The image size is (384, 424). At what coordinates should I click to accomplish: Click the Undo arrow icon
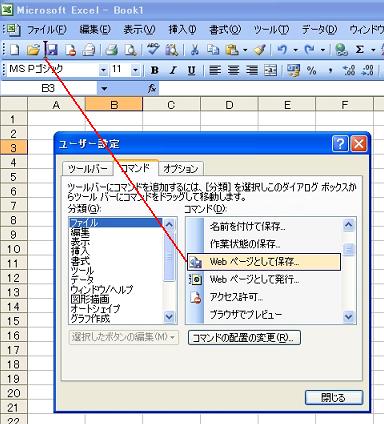click(x=282, y=50)
